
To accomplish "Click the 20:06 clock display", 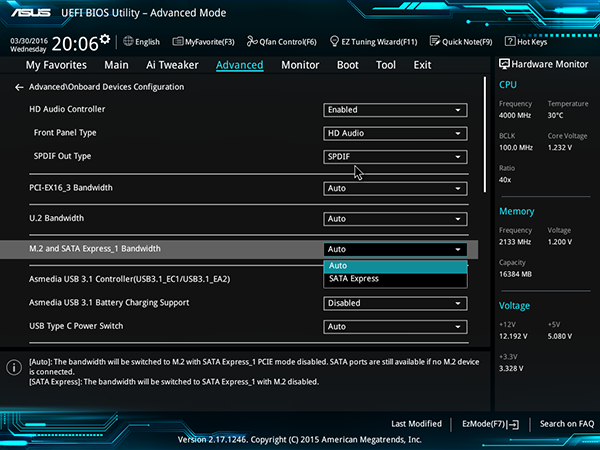I will click(x=75, y=44).
